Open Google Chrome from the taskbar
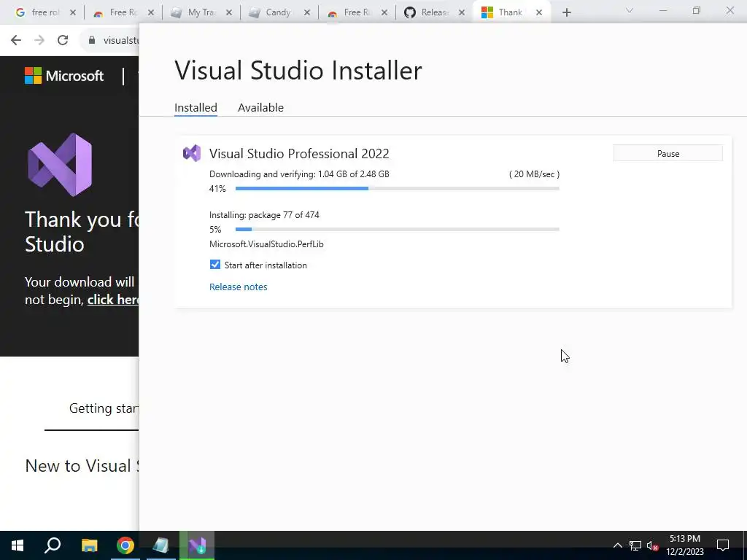 pos(125,545)
